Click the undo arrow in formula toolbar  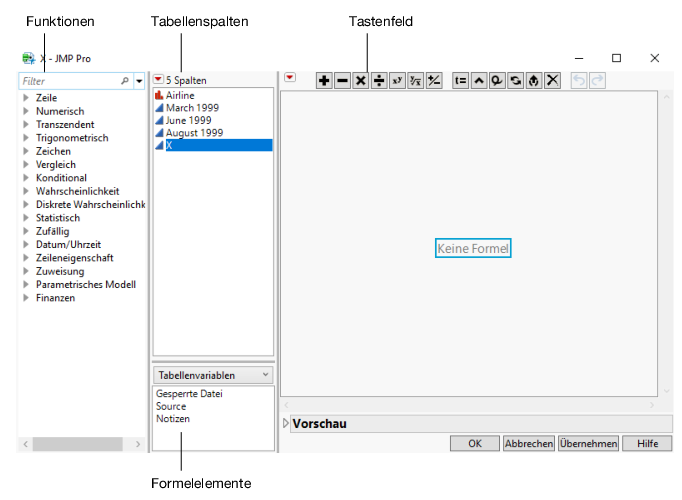[x=579, y=81]
